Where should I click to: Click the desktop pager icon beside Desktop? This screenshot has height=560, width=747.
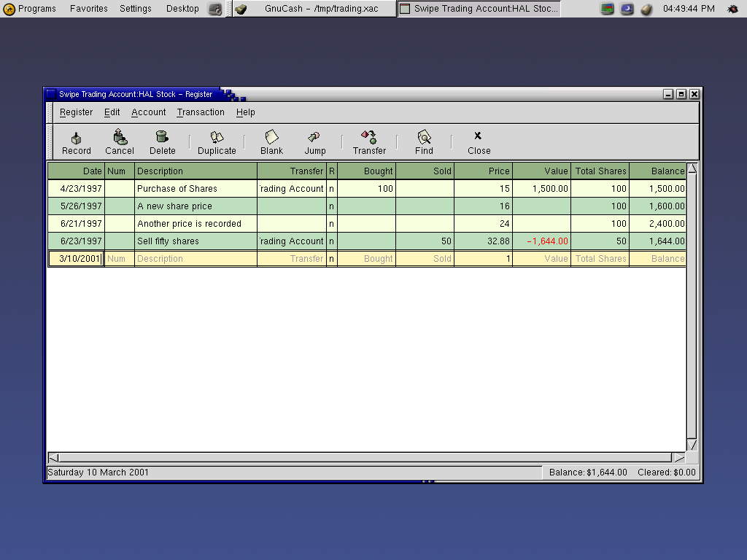point(215,9)
